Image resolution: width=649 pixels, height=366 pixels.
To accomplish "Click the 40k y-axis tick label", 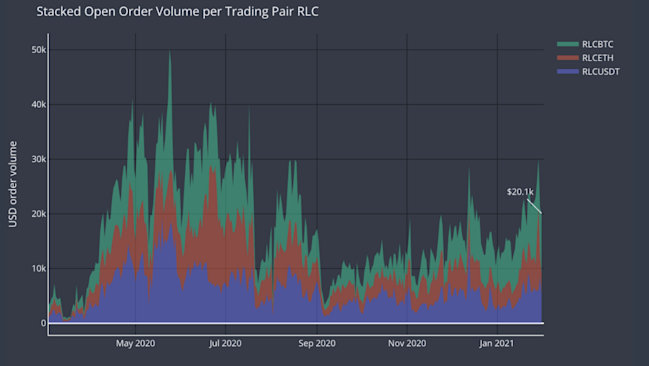I will 38,104.
